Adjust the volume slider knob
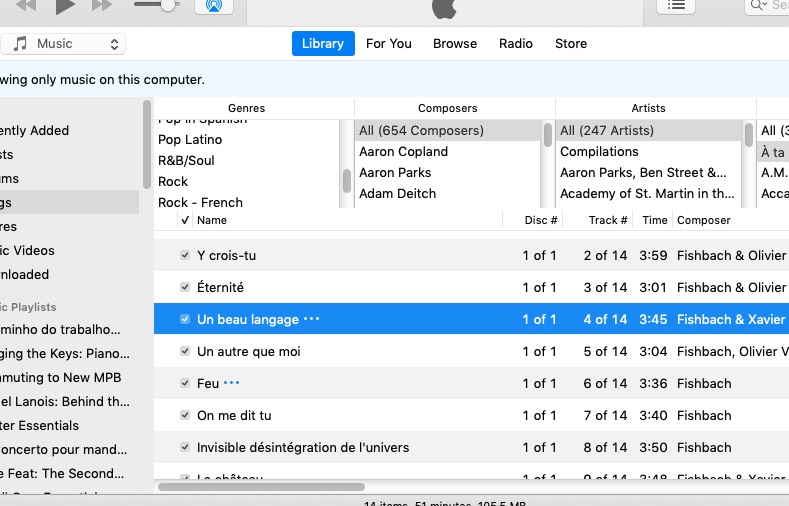Viewport: 789px width, 506px height. click(168, 5)
